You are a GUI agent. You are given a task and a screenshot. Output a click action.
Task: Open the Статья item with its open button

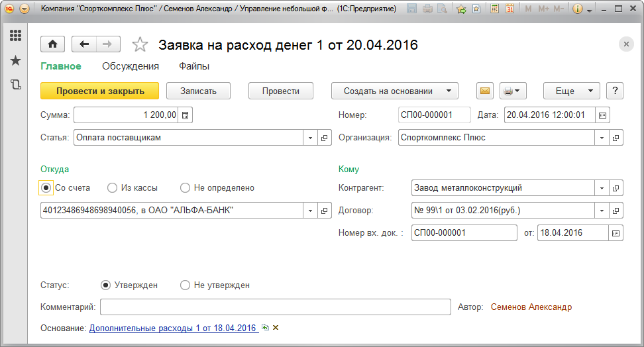coord(325,138)
